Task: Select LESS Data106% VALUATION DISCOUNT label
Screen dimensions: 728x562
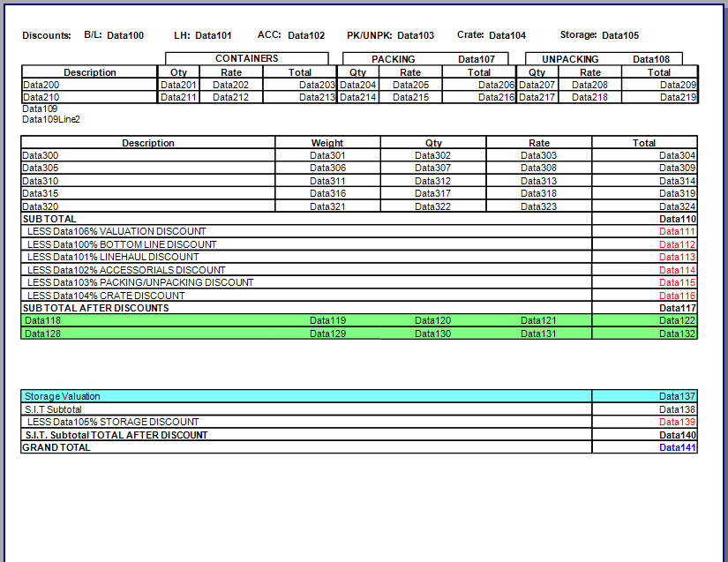Action: (116, 231)
